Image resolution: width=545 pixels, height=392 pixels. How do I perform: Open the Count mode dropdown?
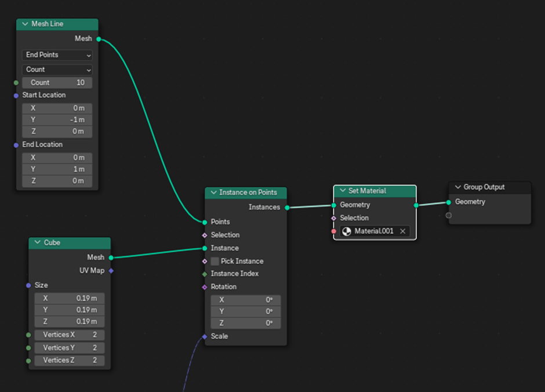(57, 70)
